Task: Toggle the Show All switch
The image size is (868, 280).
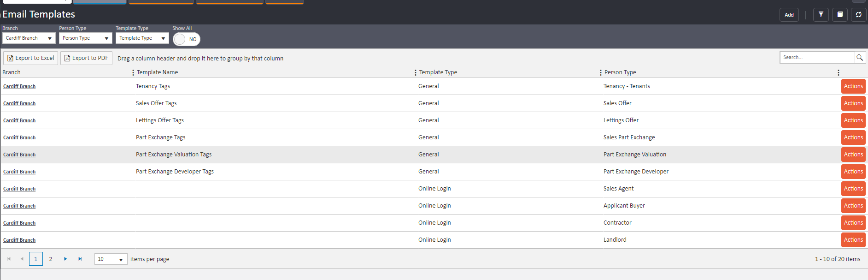Action: tap(186, 39)
